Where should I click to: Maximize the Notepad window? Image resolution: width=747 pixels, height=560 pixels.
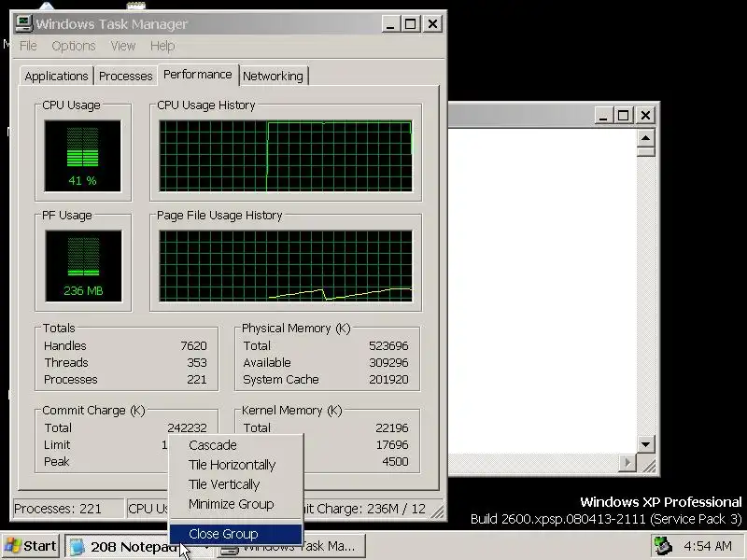pos(623,115)
